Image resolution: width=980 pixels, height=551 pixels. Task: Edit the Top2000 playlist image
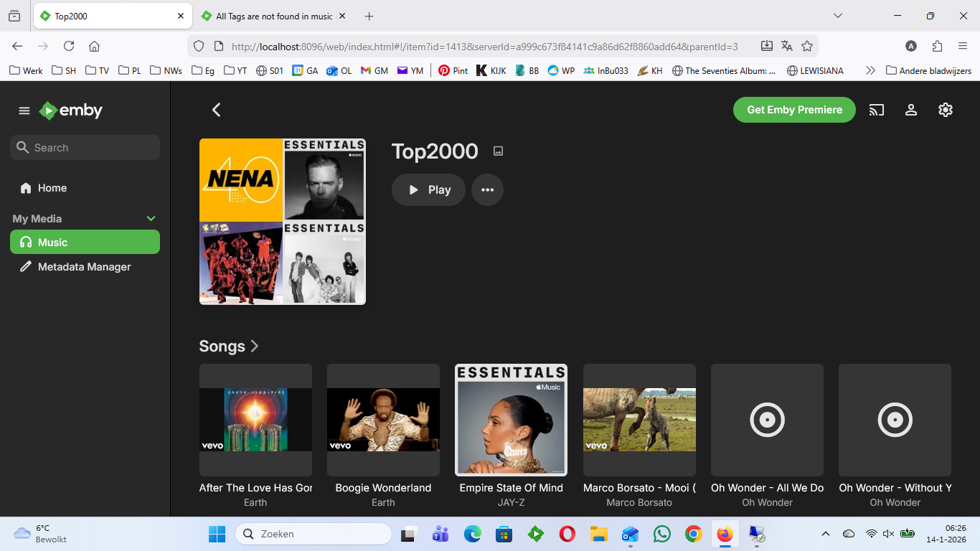coord(498,151)
